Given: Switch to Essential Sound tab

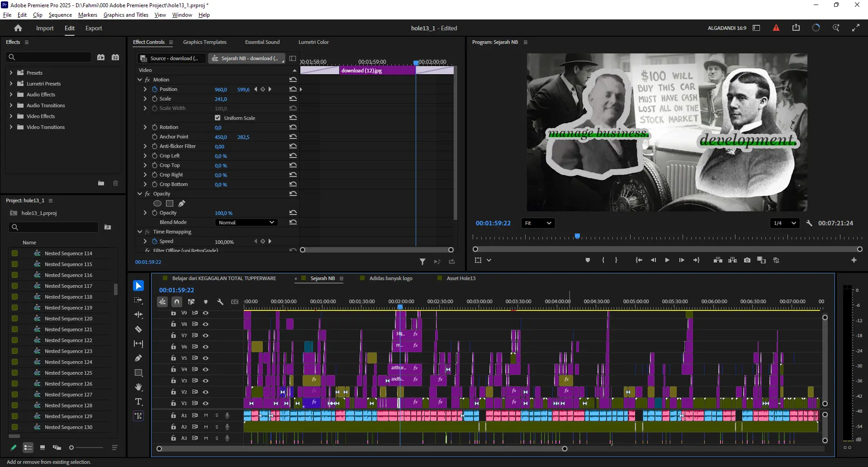Looking at the screenshot, I should (262, 42).
